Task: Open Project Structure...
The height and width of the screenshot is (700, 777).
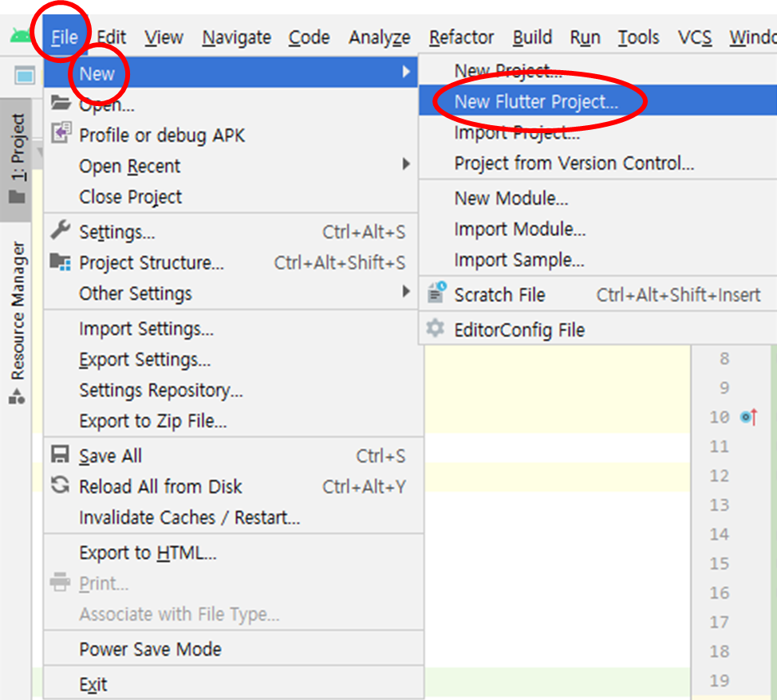Action: pos(231,262)
